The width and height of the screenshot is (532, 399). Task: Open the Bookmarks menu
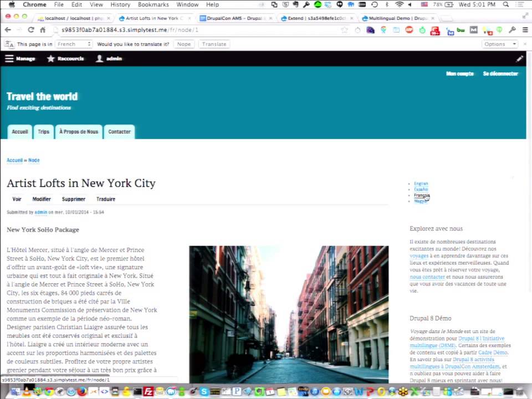click(x=153, y=4)
